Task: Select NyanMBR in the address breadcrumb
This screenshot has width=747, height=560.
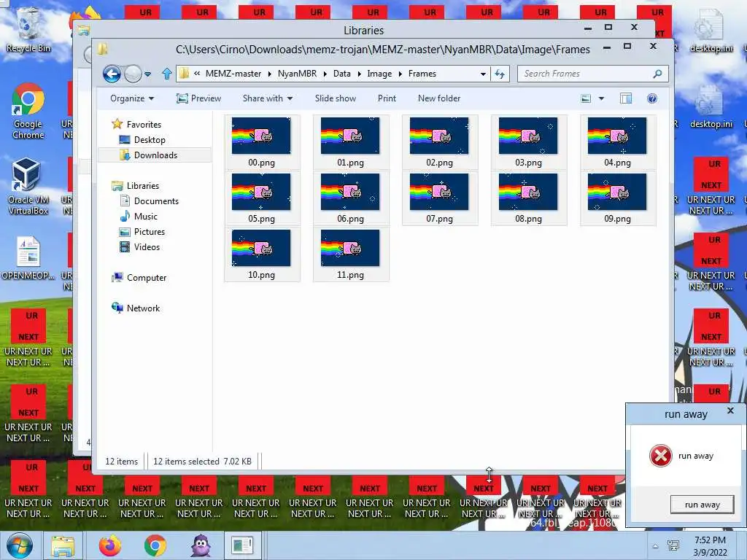Action: (x=298, y=74)
